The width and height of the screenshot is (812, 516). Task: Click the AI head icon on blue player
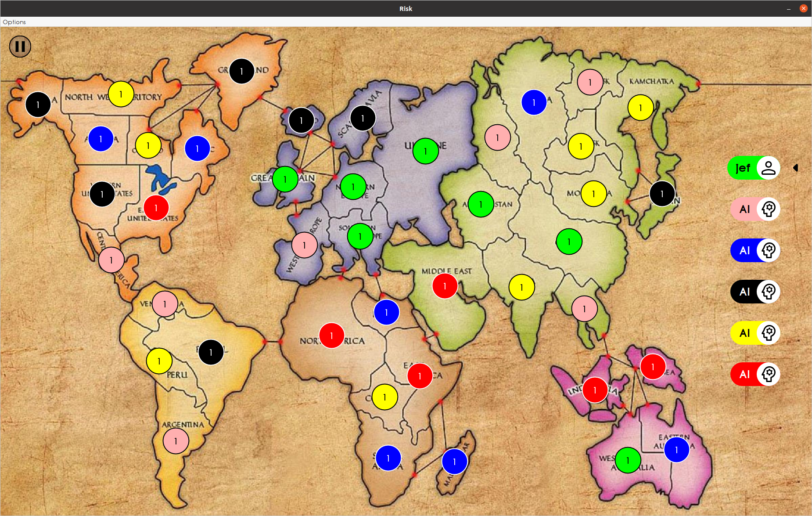[768, 250]
